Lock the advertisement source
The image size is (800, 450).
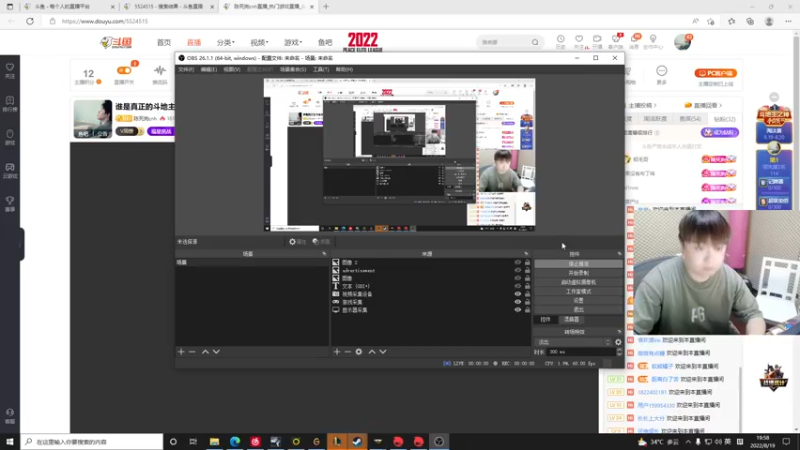(527, 270)
